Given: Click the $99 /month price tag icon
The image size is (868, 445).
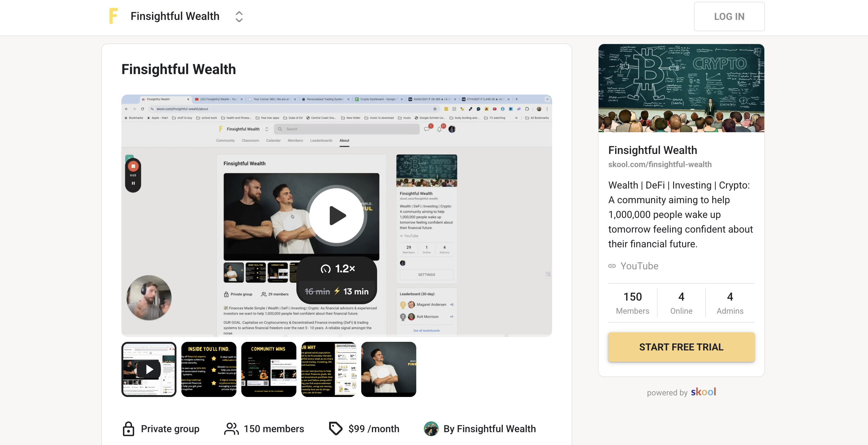Looking at the screenshot, I should coord(336,429).
